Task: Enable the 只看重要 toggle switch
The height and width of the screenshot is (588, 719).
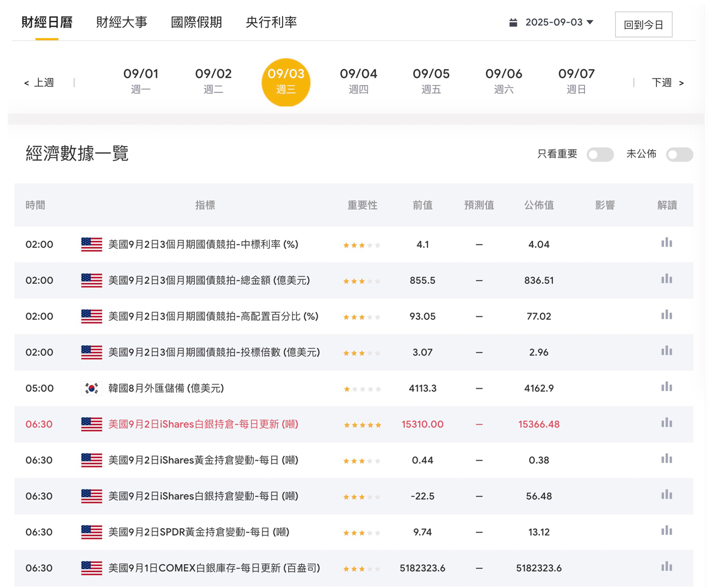Action: coord(600,154)
